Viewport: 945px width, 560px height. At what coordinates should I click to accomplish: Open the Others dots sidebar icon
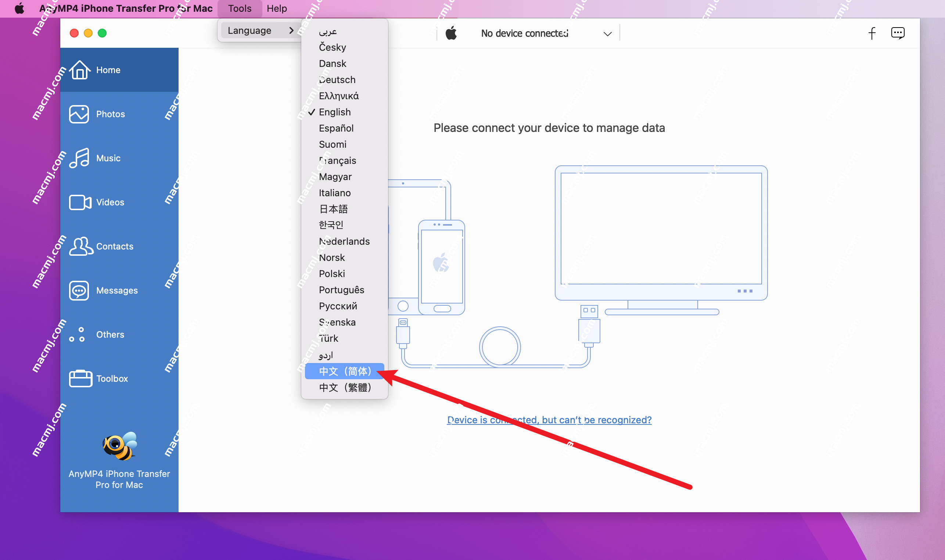point(77,334)
